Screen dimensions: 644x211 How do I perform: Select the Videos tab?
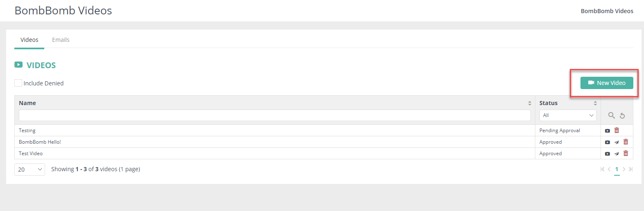30,40
